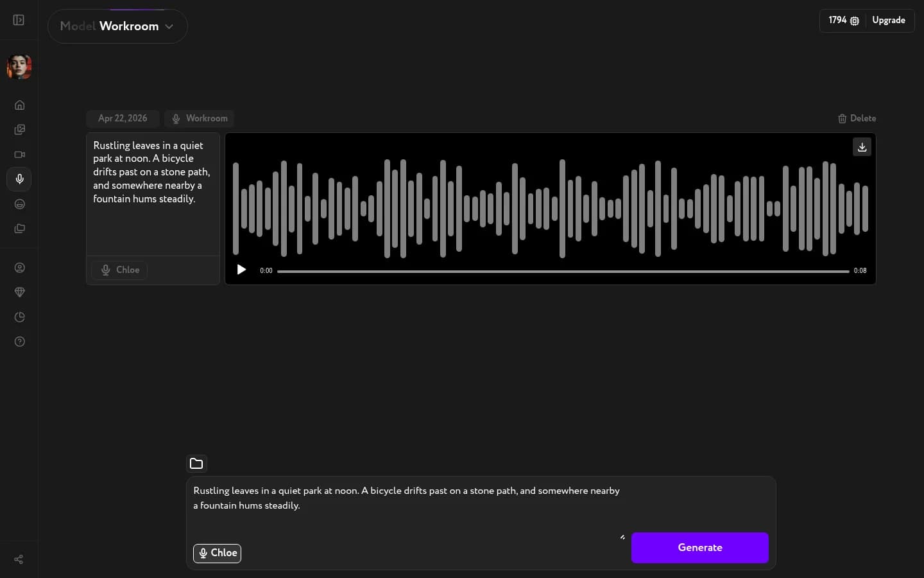The width and height of the screenshot is (924, 578).
Task: View usage with the pie chart icon
Action: [19, 317]
